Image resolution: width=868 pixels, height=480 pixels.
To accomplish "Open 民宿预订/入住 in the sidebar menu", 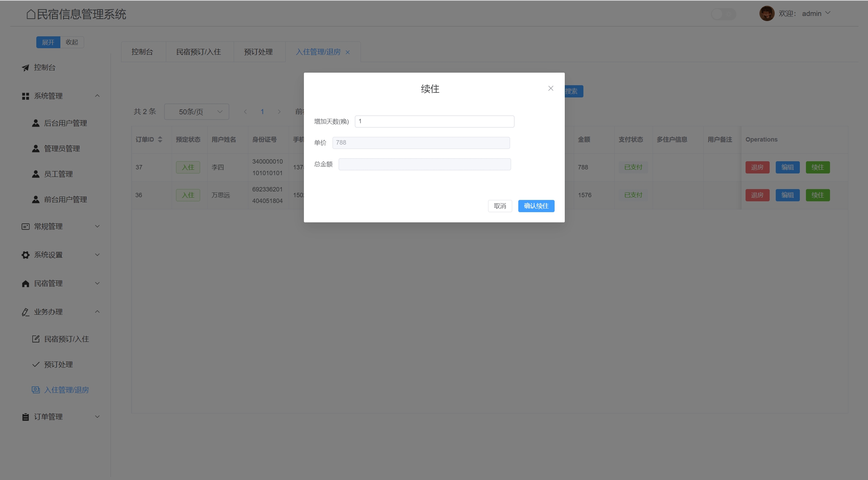I will pyautogui.click(x=66, y=339).
